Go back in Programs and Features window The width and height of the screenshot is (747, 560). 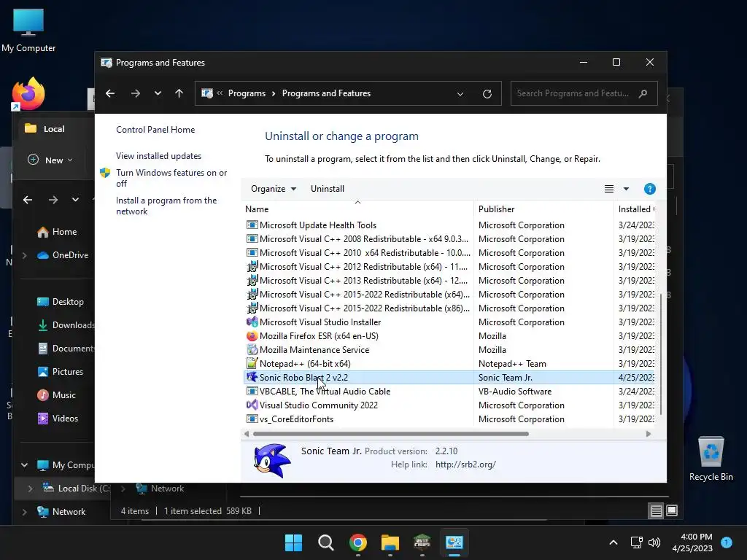pos(110,93)
